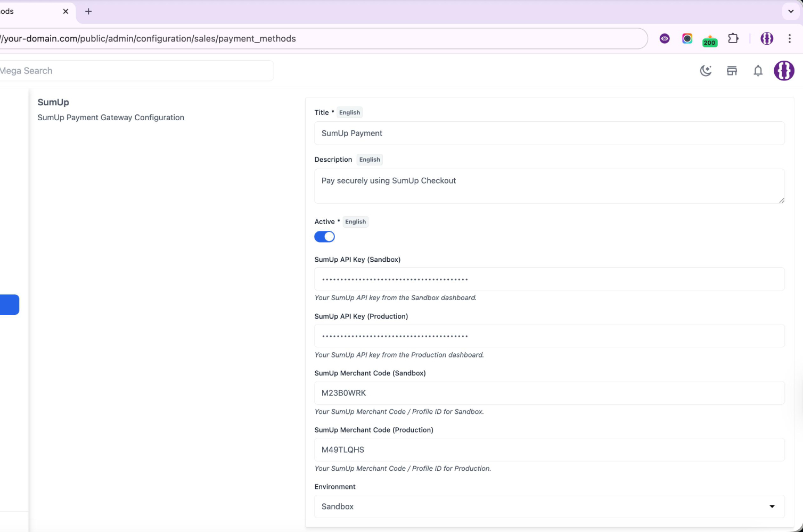
Task: Open the notifications bell
Action: (758, 71)
